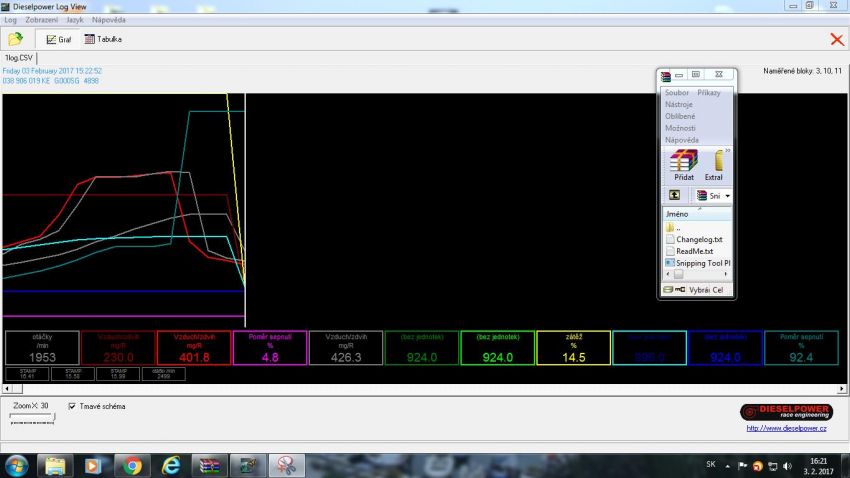Open the Nápověda menu in Dieselpower
850x478 pixels.
108,20
